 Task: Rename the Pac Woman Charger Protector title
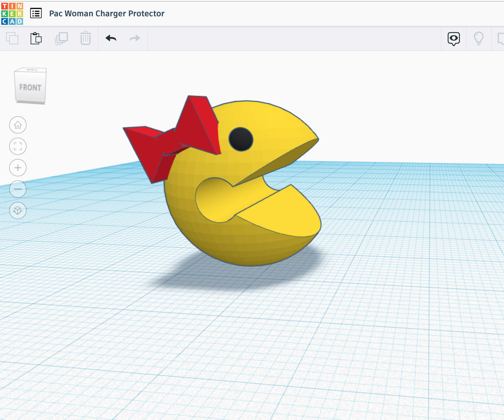pos(107,14)
